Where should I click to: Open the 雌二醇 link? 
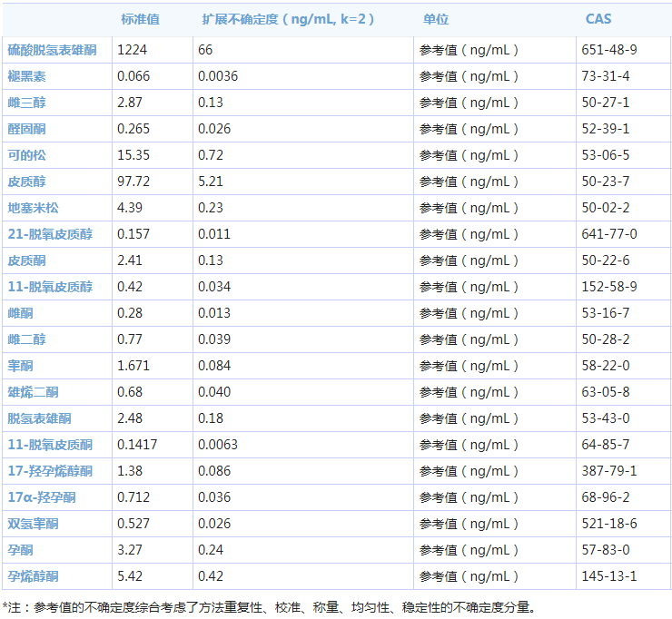coord(26,339)
